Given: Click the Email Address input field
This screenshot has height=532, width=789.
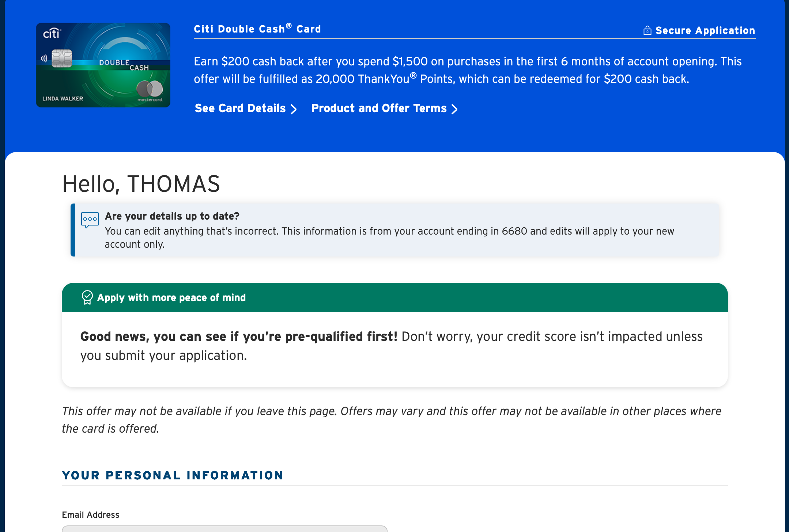Looking at the screenshot, I should coord(224,529).
